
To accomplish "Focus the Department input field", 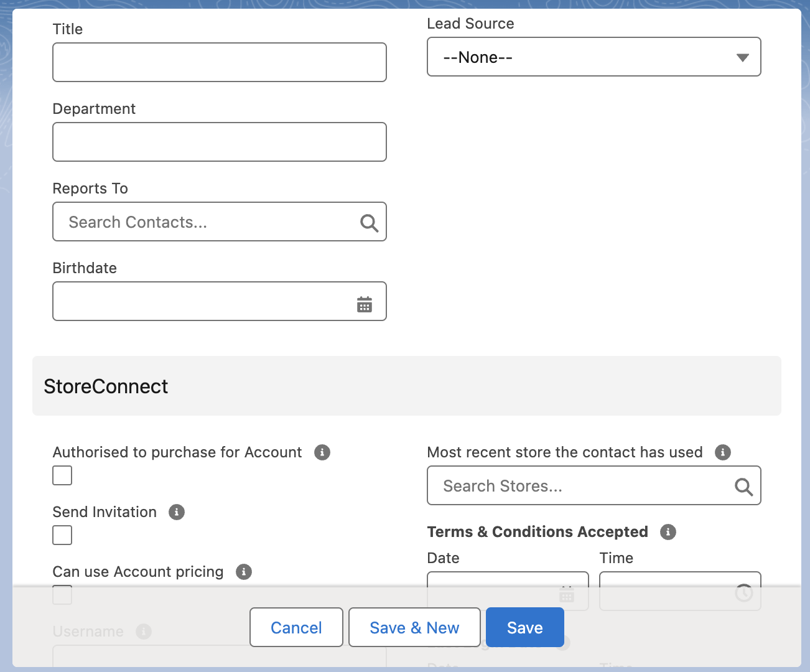I will pyautogui.click(x=220, y=142).
